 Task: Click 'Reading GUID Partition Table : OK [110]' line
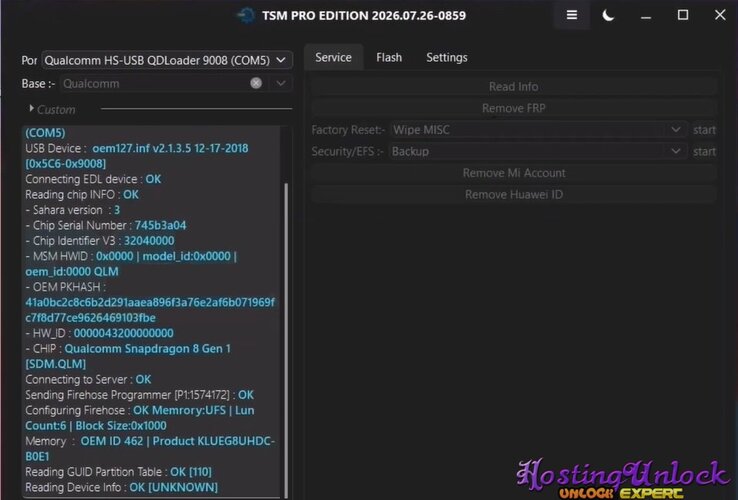119,472
